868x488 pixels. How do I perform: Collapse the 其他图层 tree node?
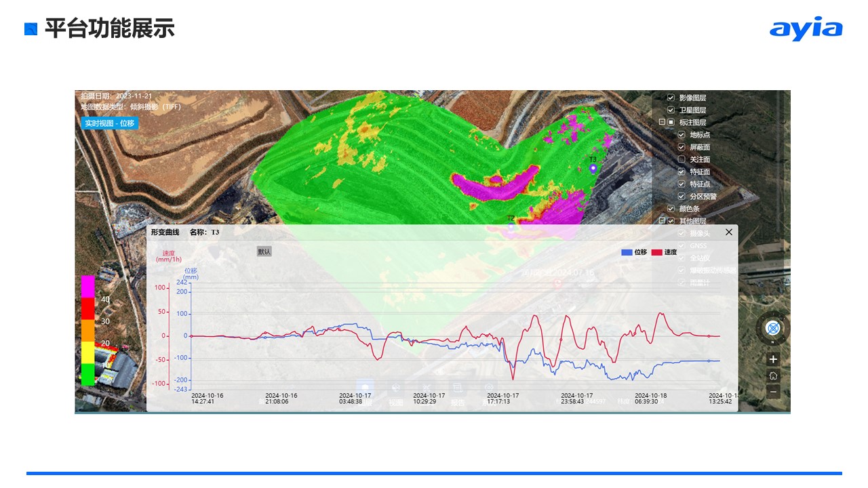pyautogui.click(x=661, y=221)
